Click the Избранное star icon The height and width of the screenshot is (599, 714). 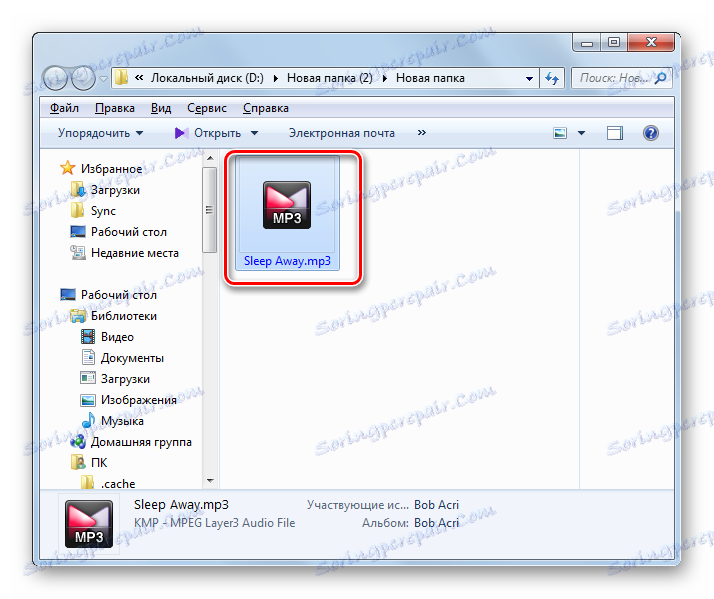coord(67,168)
